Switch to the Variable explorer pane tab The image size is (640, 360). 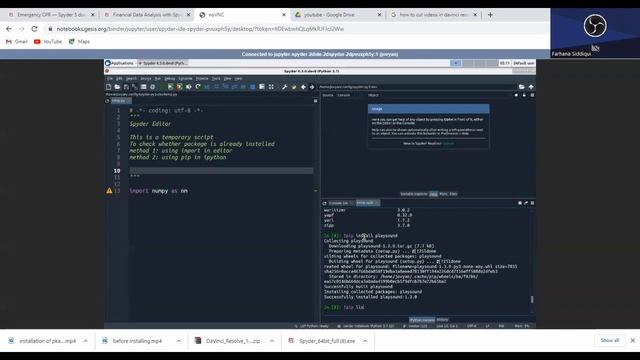413,194
